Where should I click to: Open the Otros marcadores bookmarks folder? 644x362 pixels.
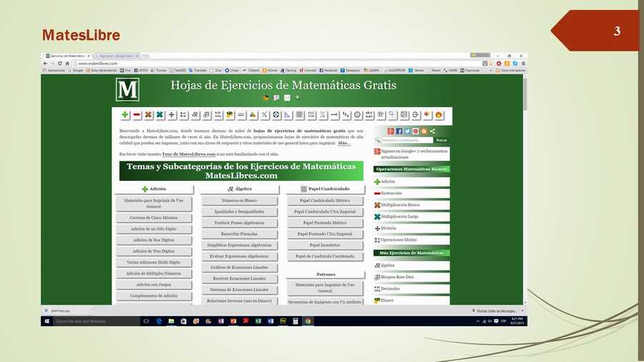pyautogui.click(x=510, y=71)
